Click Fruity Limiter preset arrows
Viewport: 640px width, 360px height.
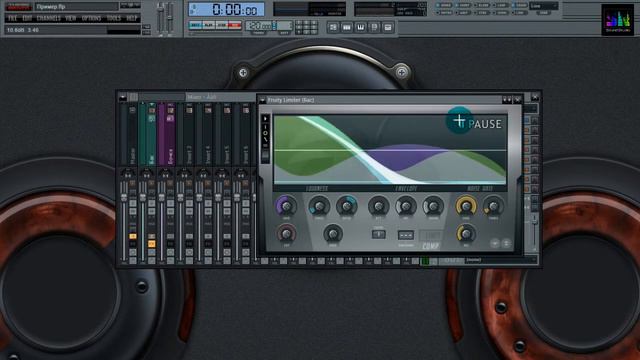coord(507,100)
